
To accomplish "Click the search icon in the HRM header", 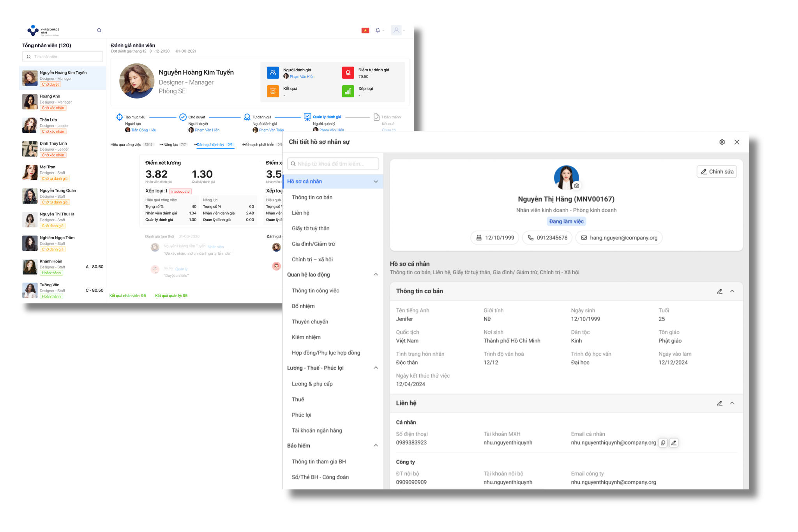I will tap(99, 30).
